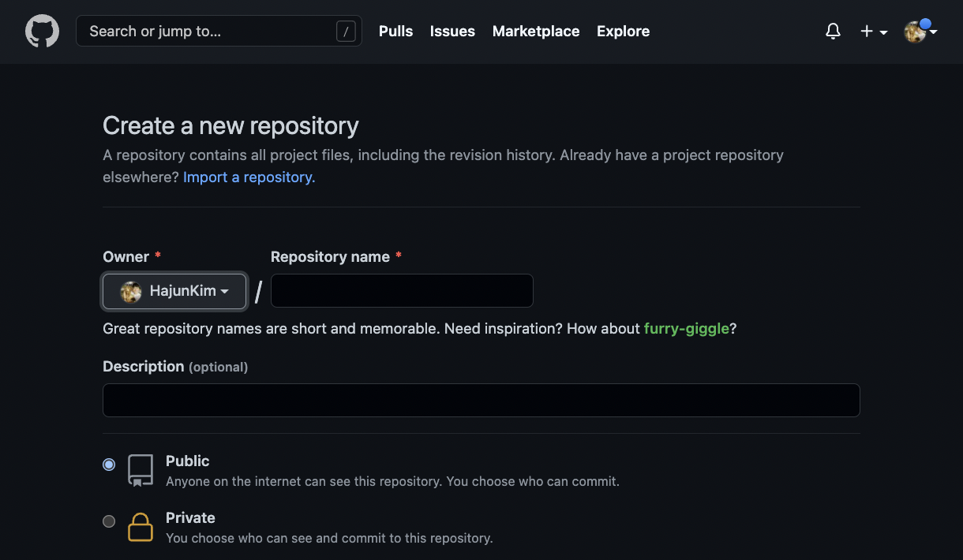Click the Private label text

[x=190, y=518]
